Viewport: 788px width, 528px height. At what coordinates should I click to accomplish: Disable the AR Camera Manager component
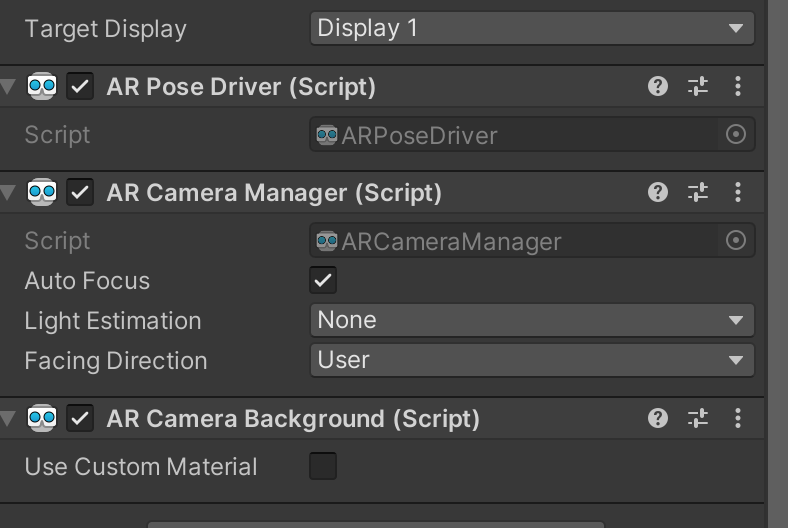[x=80, y=192]
